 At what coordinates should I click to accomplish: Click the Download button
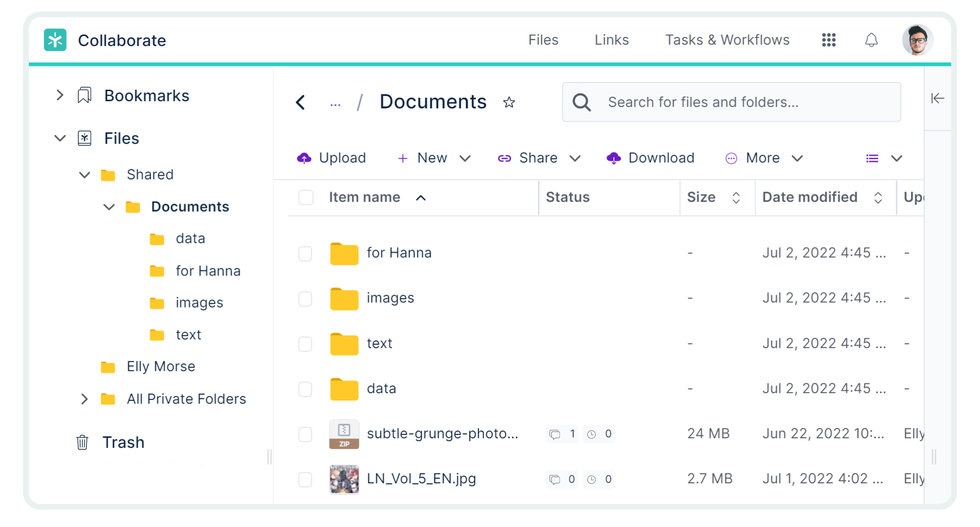pos(650,158)
